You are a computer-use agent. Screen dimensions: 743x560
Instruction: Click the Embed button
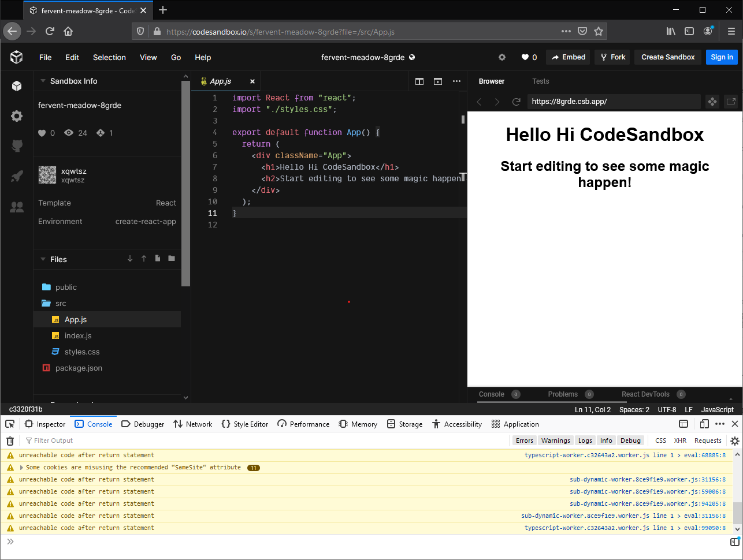(x=568, y=57)
